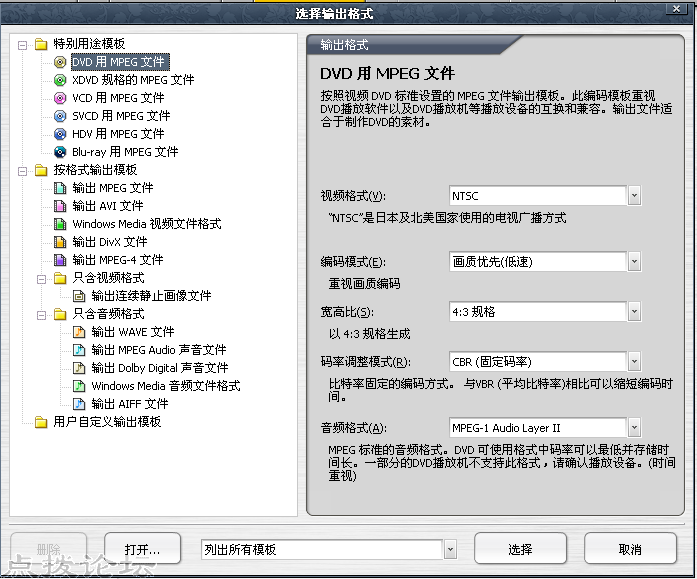
Task: Select the 输出 AIFF 文件 label
Action: point(130,404)
